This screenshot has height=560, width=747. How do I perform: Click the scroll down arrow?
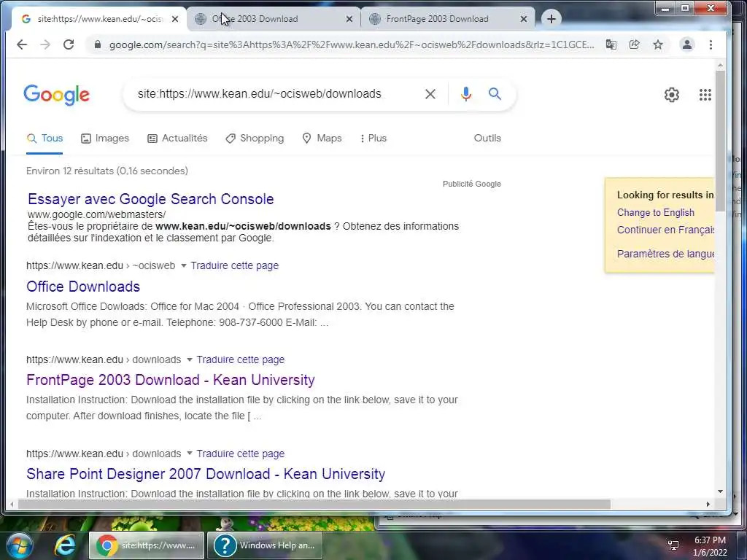[720, 491]
